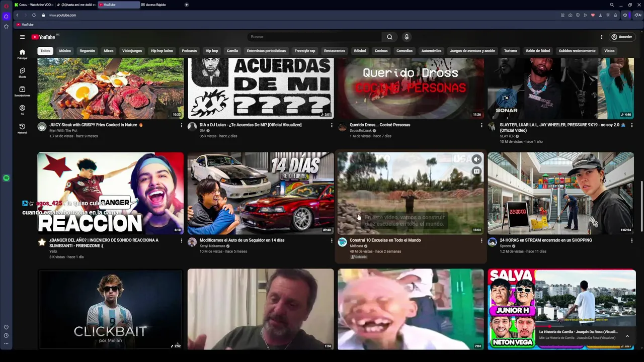Screen dimensions: 644x362
Task: Click the Acceder sign-in button
Action: (621, 37)
